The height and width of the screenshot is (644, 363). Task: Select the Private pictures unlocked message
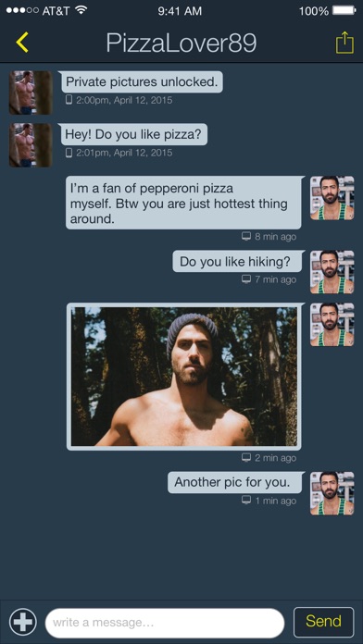142,82
